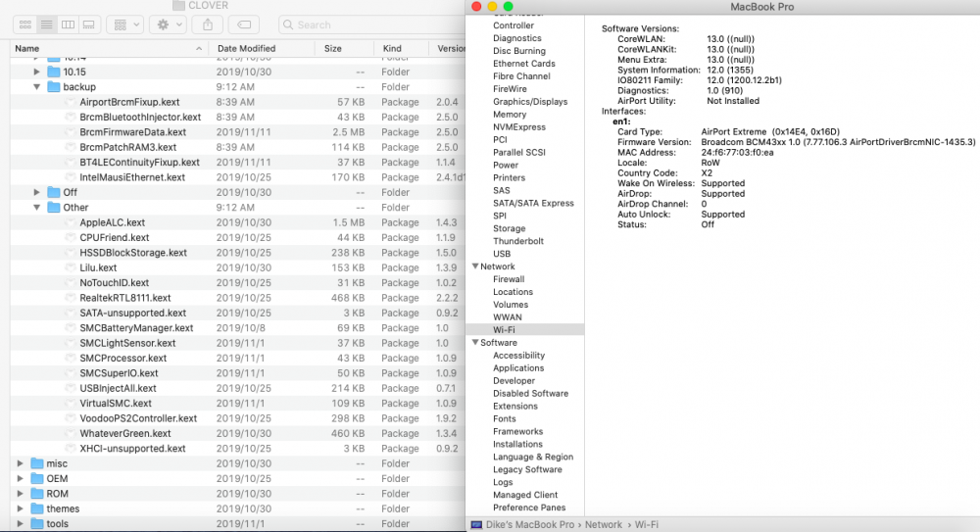Screen dimensions: 980x532
Task: Select WWAN in the sidebar
Action: pos(508,317)
